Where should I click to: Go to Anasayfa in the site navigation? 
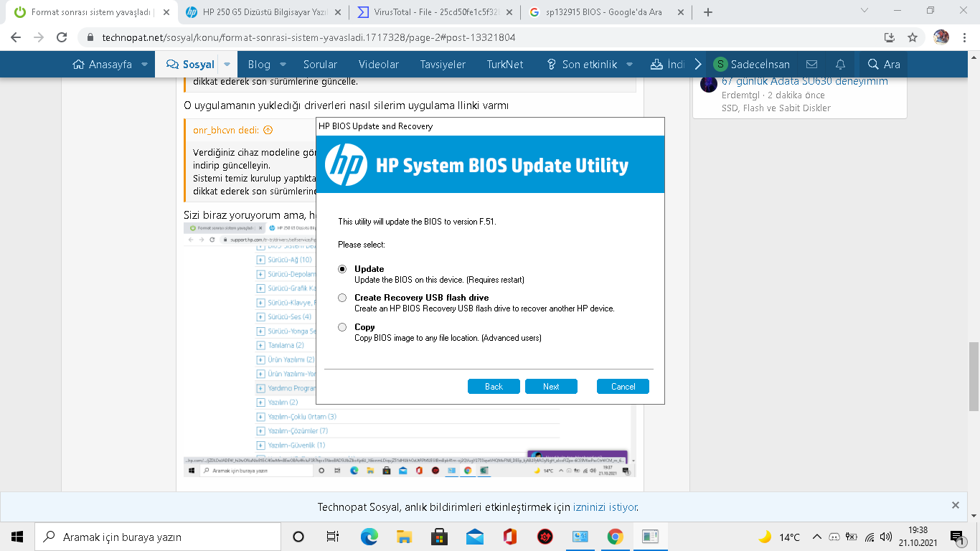(x=103, y=64)
